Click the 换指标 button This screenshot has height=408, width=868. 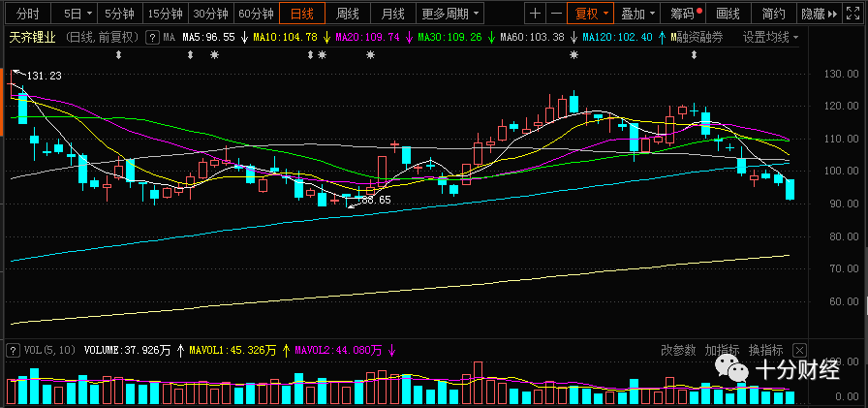coord(765,350)
